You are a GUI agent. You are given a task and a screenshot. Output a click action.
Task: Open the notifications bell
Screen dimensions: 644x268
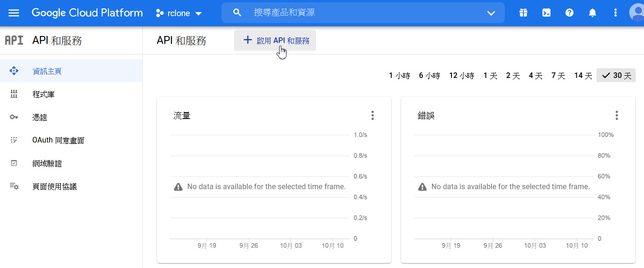click(x=592, y=13)
